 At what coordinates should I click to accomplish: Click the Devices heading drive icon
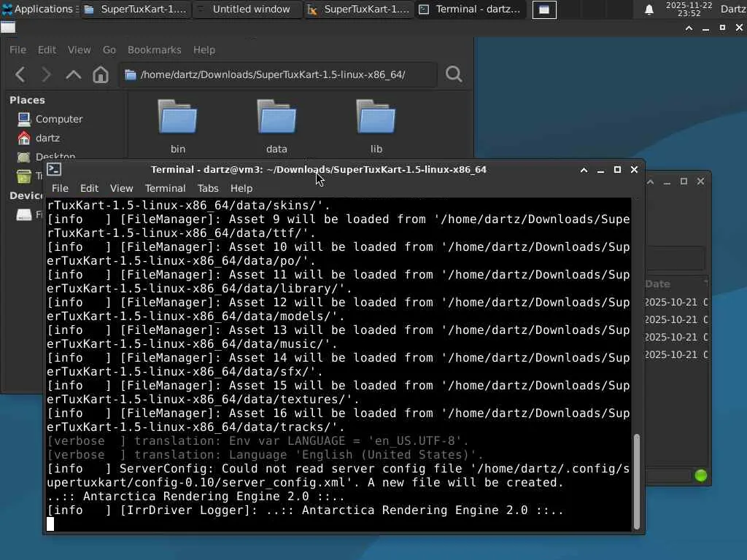coord(24,215)
